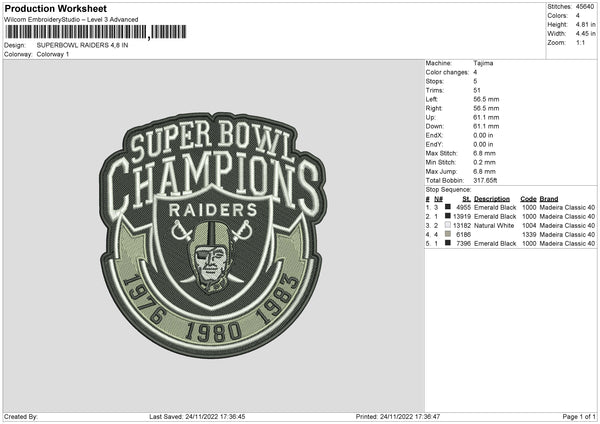600x424 pixels.
Task: Click the Stitches count 45640
Action: tap(585, 7)
